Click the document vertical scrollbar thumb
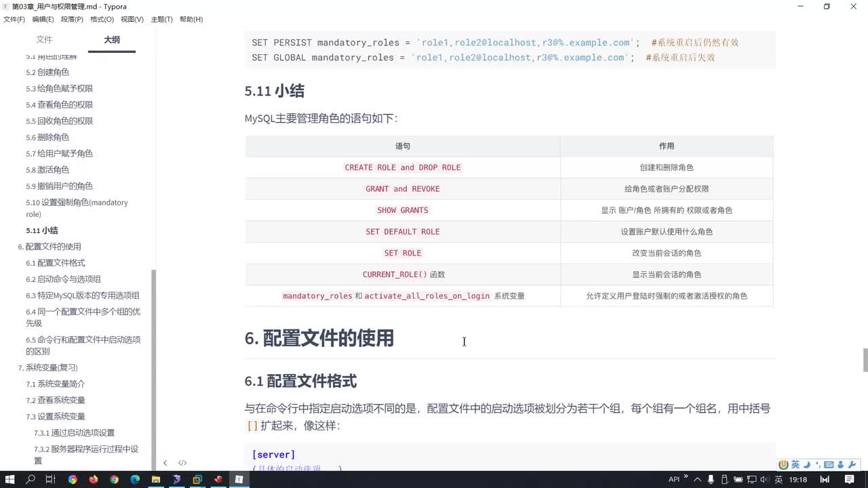 [x=865, y=360]
